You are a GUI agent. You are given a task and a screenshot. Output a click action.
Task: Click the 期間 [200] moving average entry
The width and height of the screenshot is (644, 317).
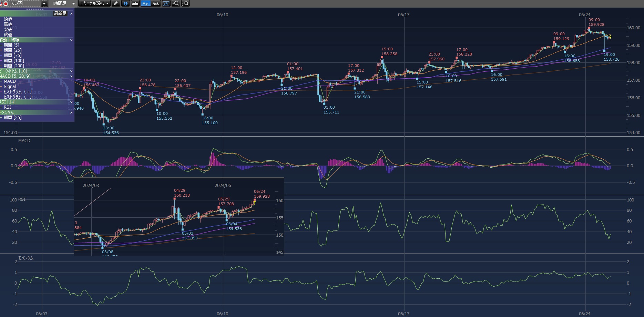14,66
